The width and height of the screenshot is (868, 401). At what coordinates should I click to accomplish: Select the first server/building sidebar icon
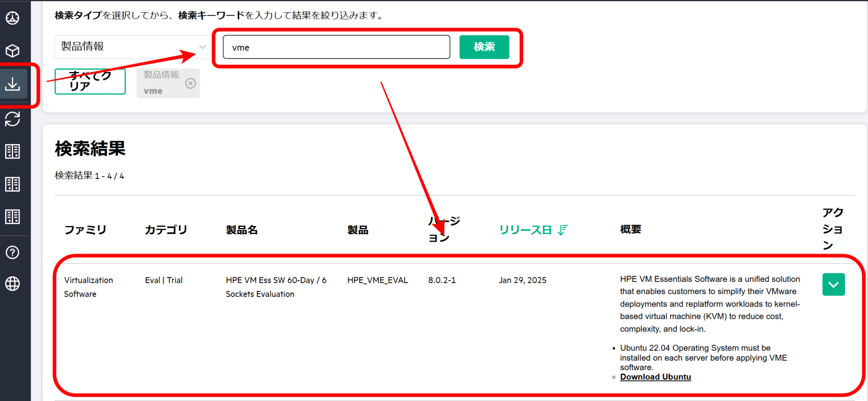pyautogui.click(x=13, y=151)
